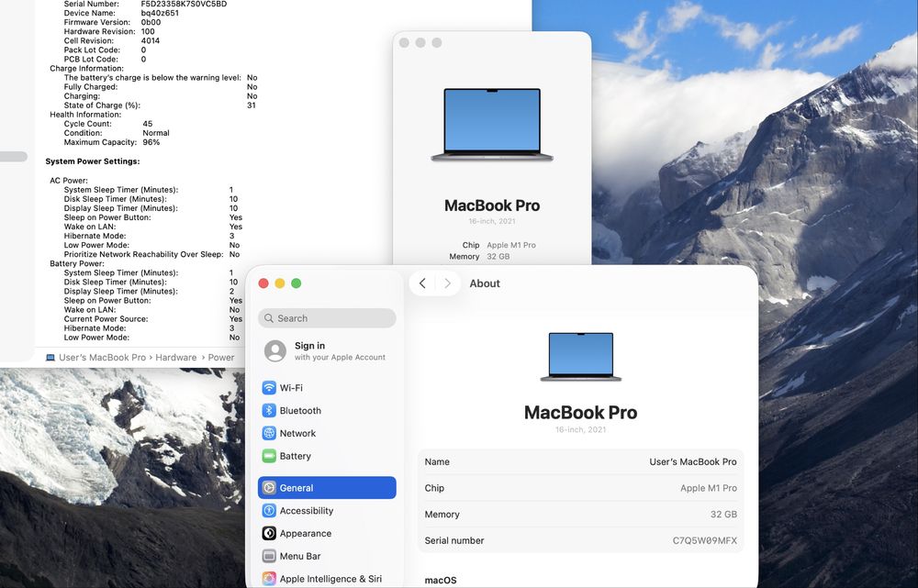Click State of Charge (%) line

pos(160,105)
